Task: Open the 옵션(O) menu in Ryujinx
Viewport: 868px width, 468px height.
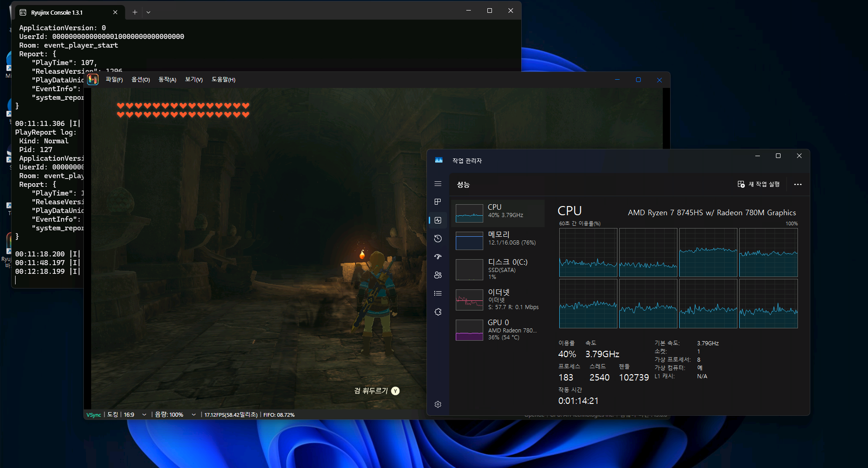Action: (x=141, y=80)
